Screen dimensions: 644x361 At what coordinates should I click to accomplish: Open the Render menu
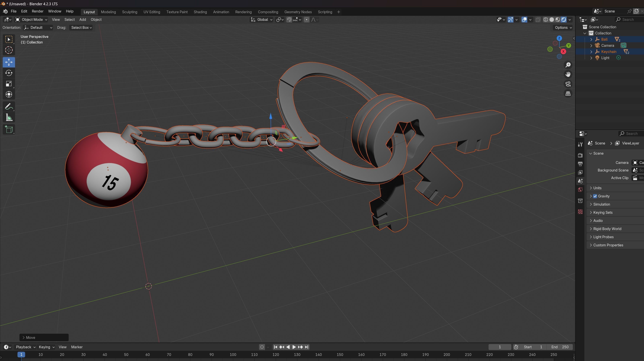[38, 11]
